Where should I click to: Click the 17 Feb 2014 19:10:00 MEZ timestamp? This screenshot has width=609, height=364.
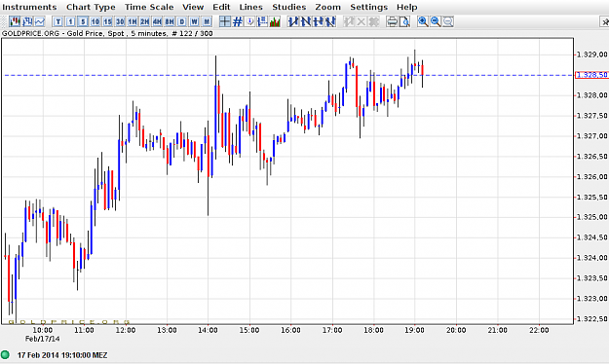tap(62, 355)
